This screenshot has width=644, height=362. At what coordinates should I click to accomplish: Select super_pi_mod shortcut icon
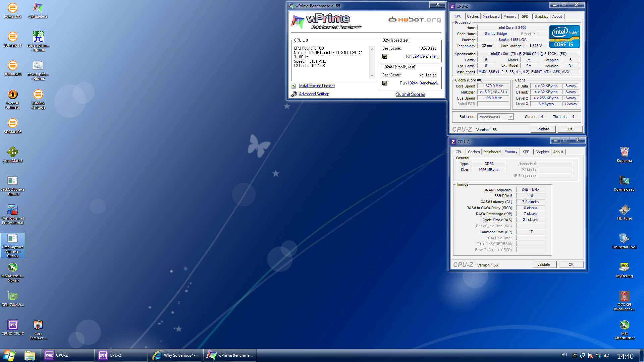click(x=38, y=41)
